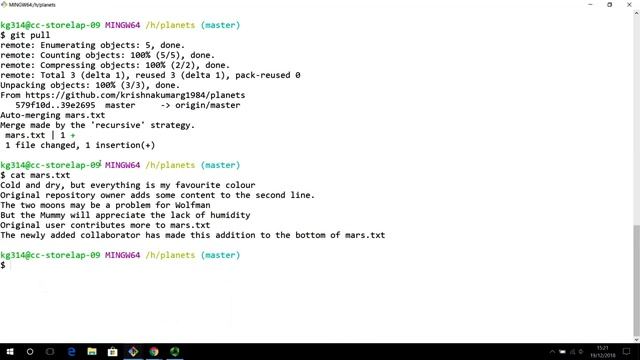Open green circular app in taskbar
This screenshot has width=640, height=360.
coord(175,351)
